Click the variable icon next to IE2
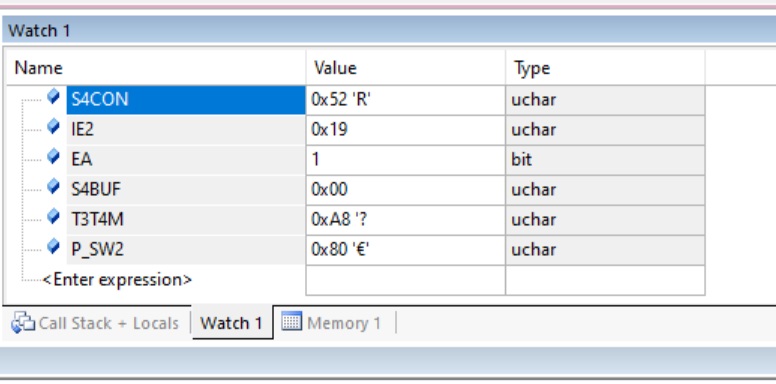The image size is (776, 384). (53, 127)
